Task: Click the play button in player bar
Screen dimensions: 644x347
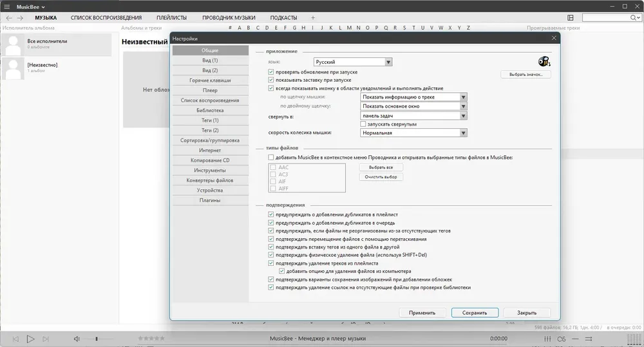Action: (x=30, y=339)
